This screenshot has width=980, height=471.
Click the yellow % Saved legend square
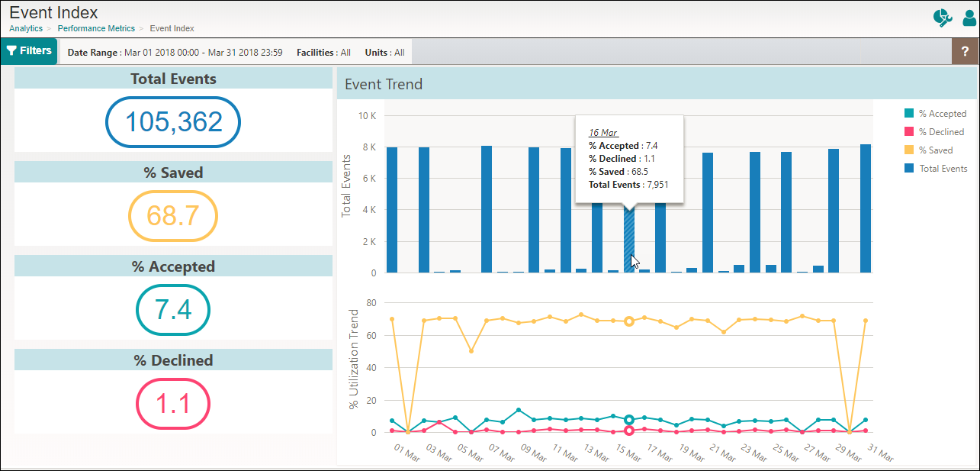coord(908,150)
